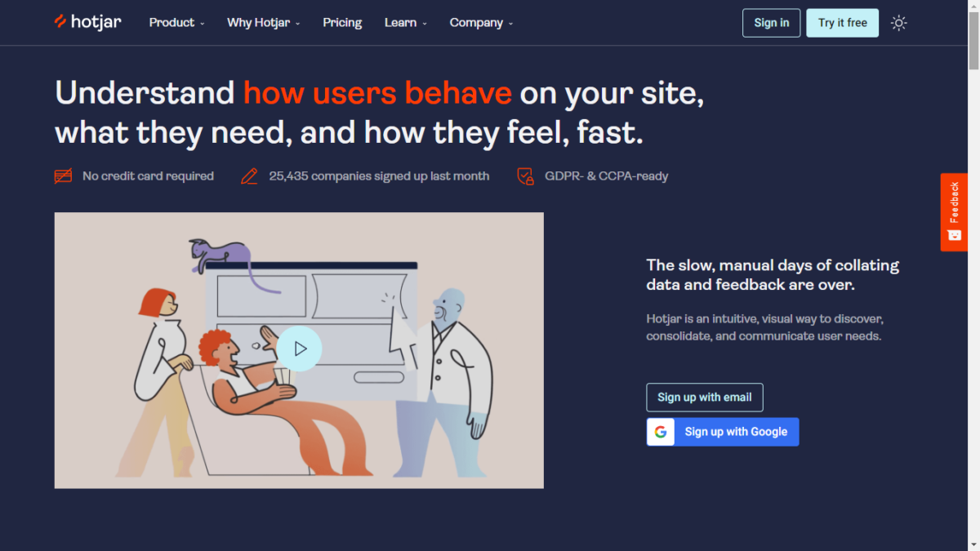
Task: Click the Sign in button
Action: 771,23
